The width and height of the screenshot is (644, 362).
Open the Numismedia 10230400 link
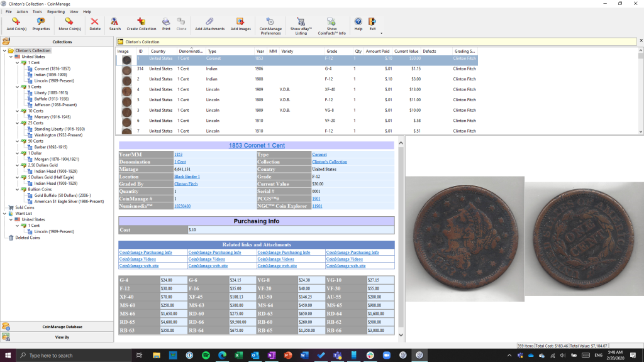pyautogui.click(x=182, y=206)
